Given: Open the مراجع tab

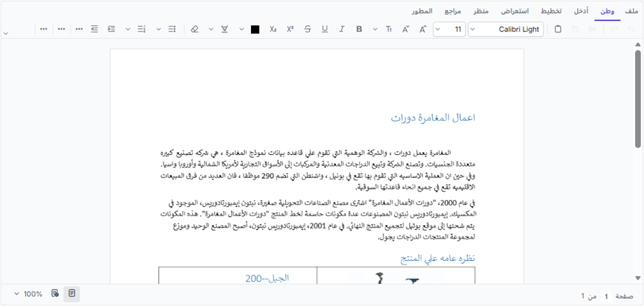Looking at the screenshot, I should click(452, 12).
